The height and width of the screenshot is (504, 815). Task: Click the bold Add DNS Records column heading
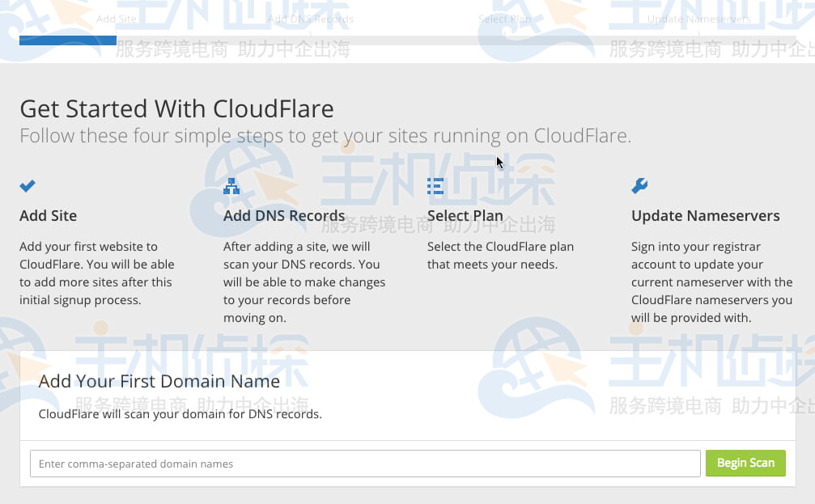tap(284, 216)
